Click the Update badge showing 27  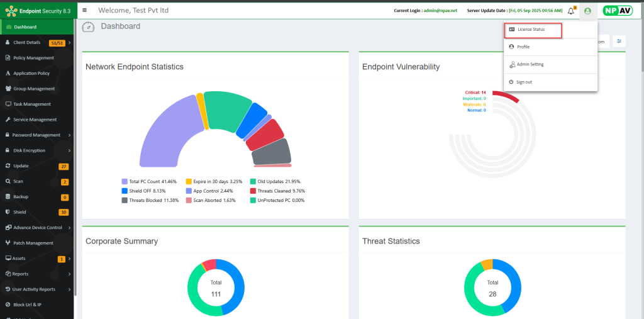click(64, 166)
